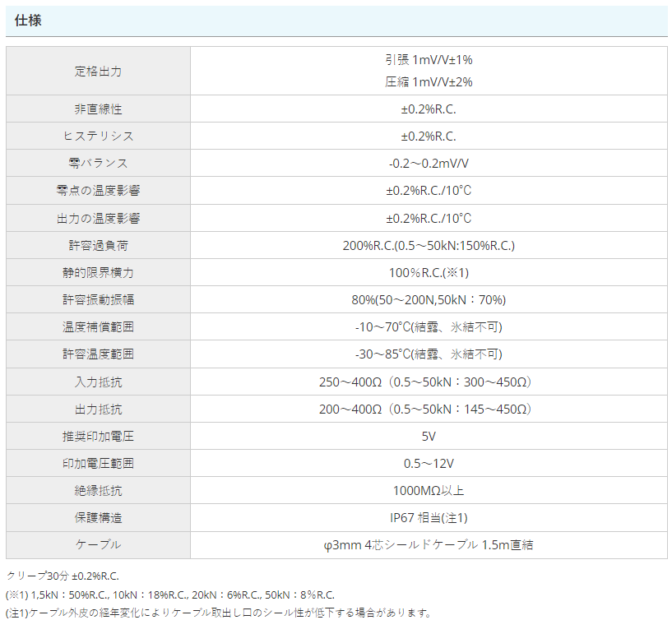Click the 200%R.C.(0.5〜50kN:150%R.C.) value

click(429, 246)
